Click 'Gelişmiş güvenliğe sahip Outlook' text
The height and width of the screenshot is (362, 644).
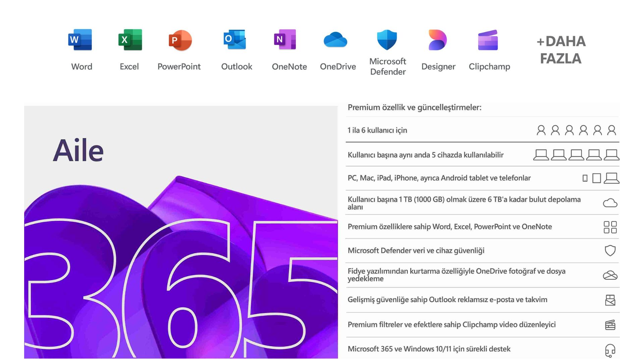point(447,300)
